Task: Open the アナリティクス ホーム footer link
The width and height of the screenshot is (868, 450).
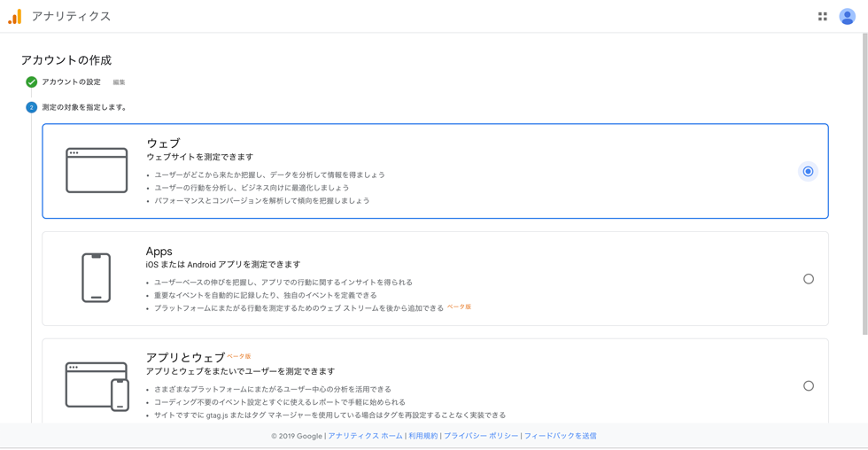Action: (365, 436)
